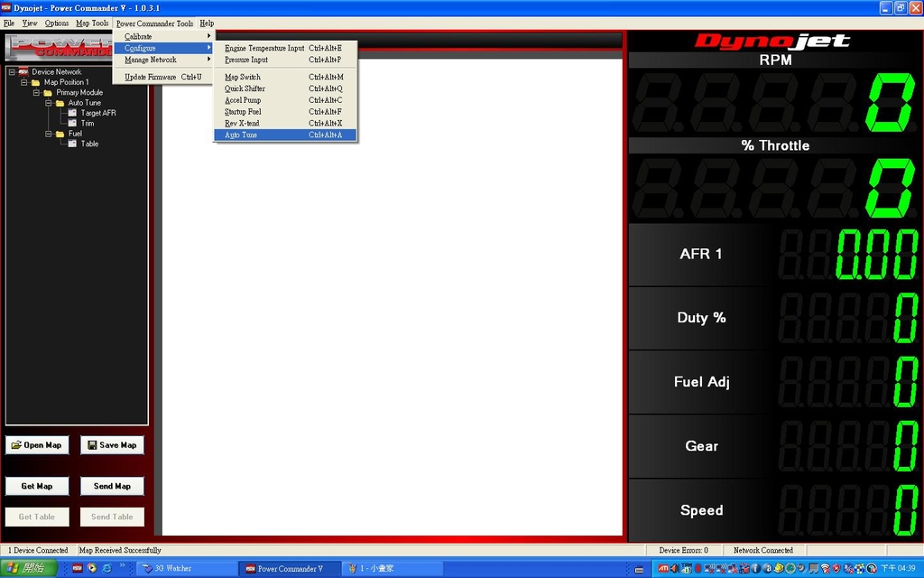Screen dimensions: 924x578
Task: Open the Help menu
Action: point(207,23)
